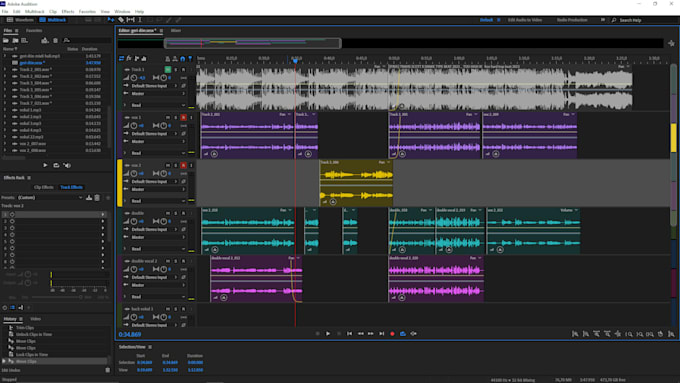Move playhead to next with transport button
Image resolution: width=680 pixels, height=383 pixels.
pyautogui.click(x=382, y=334)
